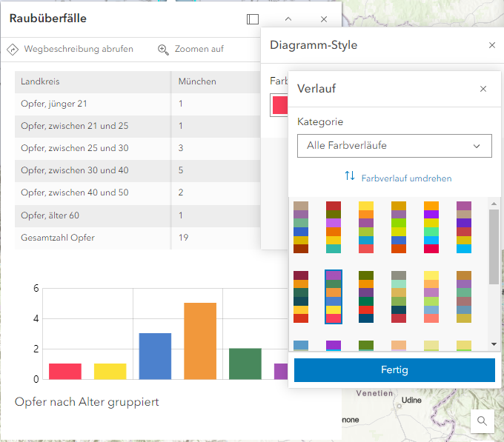This screenshot has height=442, width=504.
Task: Click chart title 'Opfer nach Alter gruppiert'
Action: [x=87, y=402]
